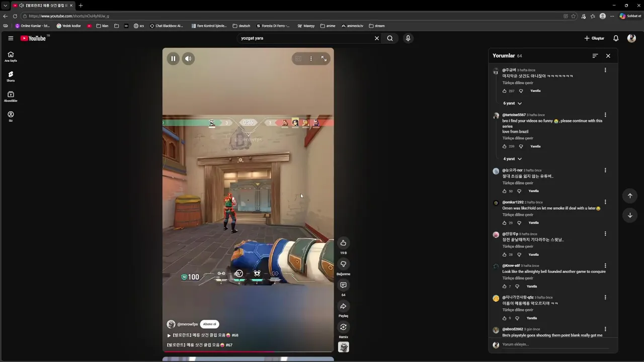This screenshot has height=362, width=644.
Task: Dislike the @turtoise5567 comment
Action: 521,146
